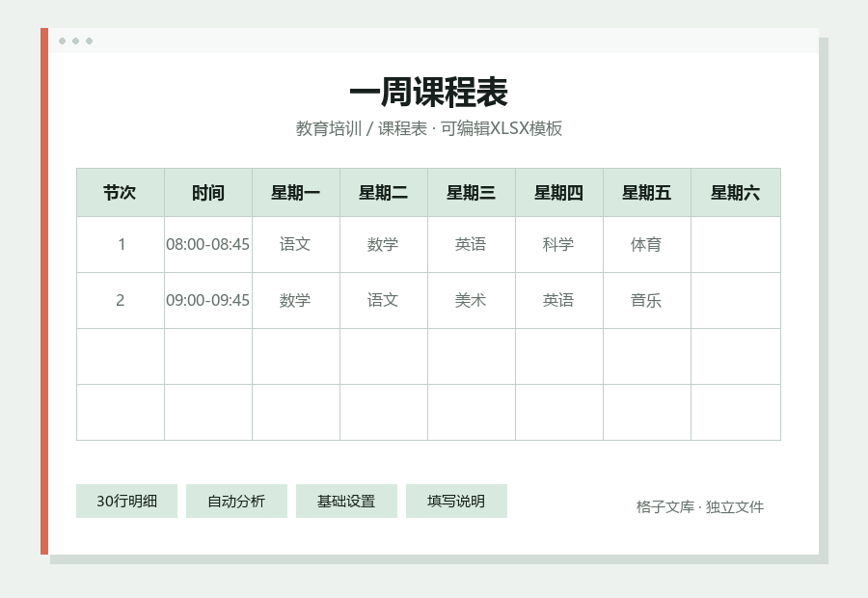Select the 星期一 column header
The height and width of the screenshot is (598, 868).
296,193
